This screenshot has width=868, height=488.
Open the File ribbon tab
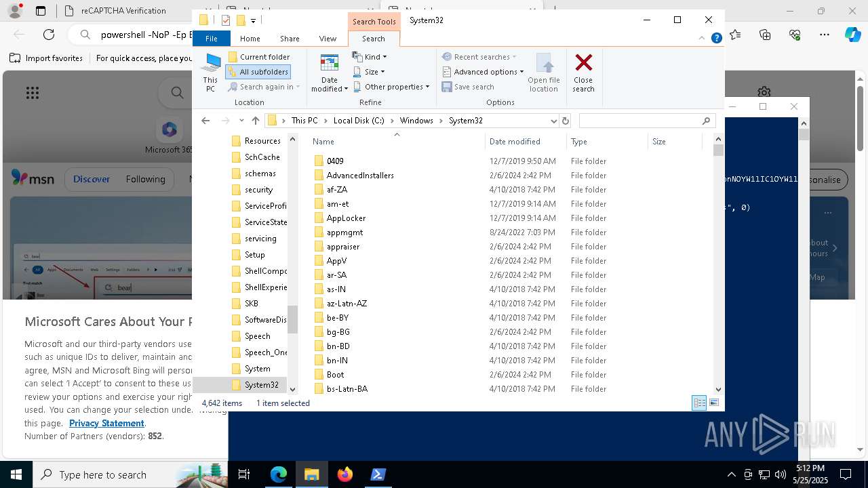212,39
